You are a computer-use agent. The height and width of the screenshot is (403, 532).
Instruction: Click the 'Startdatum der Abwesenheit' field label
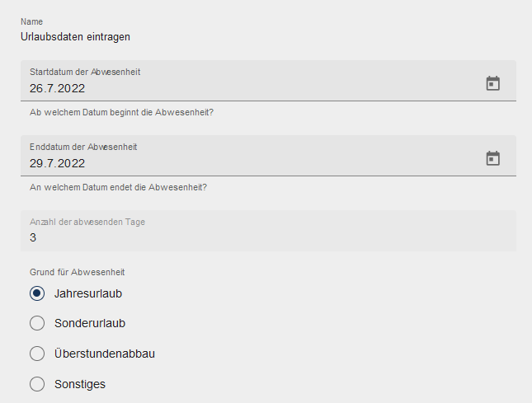pos(85,72)
